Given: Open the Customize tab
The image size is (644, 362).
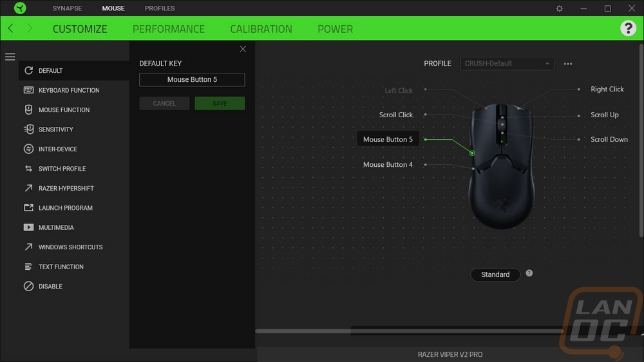Looking at the screenshot, I should point(80,29).
